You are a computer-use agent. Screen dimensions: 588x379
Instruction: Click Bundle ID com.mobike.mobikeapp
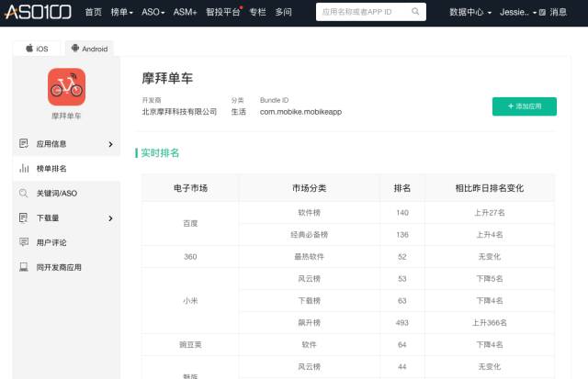pyautogui.click(x=300, y=112)
